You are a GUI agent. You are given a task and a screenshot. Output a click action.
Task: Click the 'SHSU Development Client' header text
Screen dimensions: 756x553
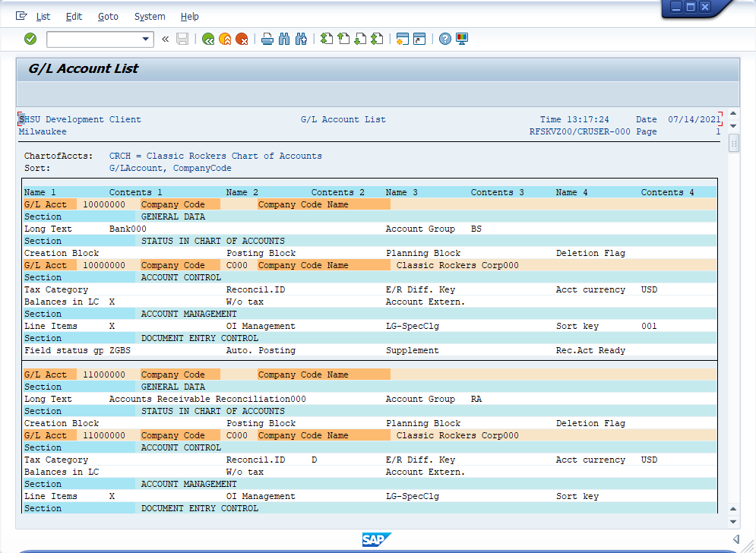(80, 119)
